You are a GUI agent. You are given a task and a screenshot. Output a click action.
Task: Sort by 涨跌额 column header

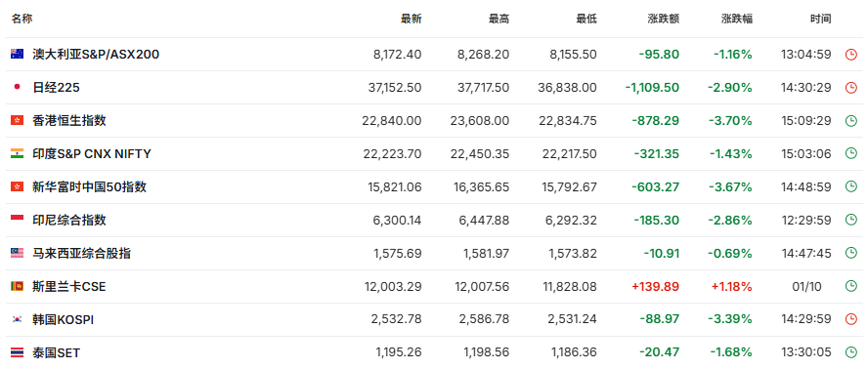click(663, 19)
